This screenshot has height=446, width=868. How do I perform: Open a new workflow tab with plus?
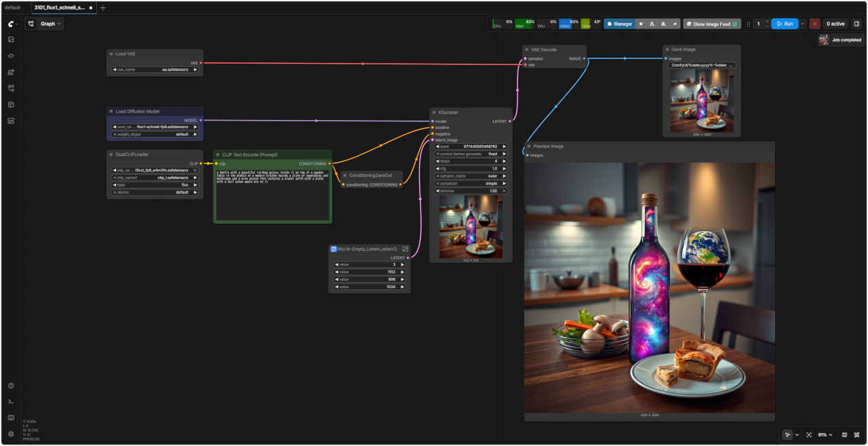[103, 7]
